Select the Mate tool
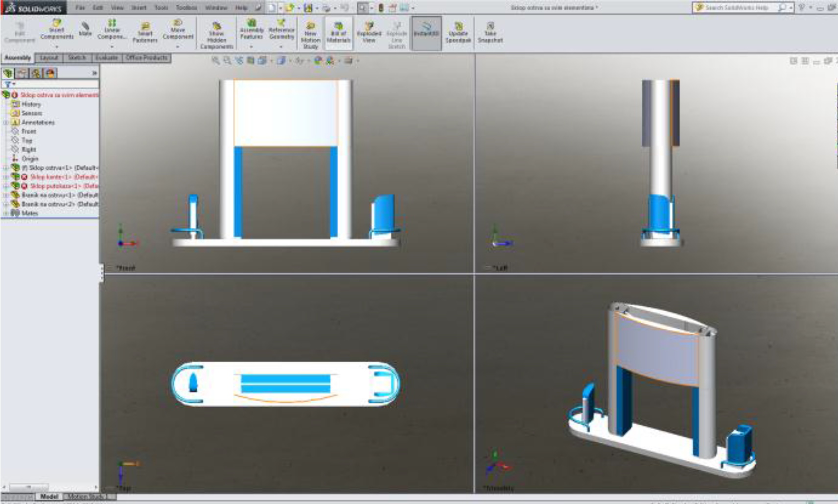Viewport: 838px width, 504px height. pos(85,28)
